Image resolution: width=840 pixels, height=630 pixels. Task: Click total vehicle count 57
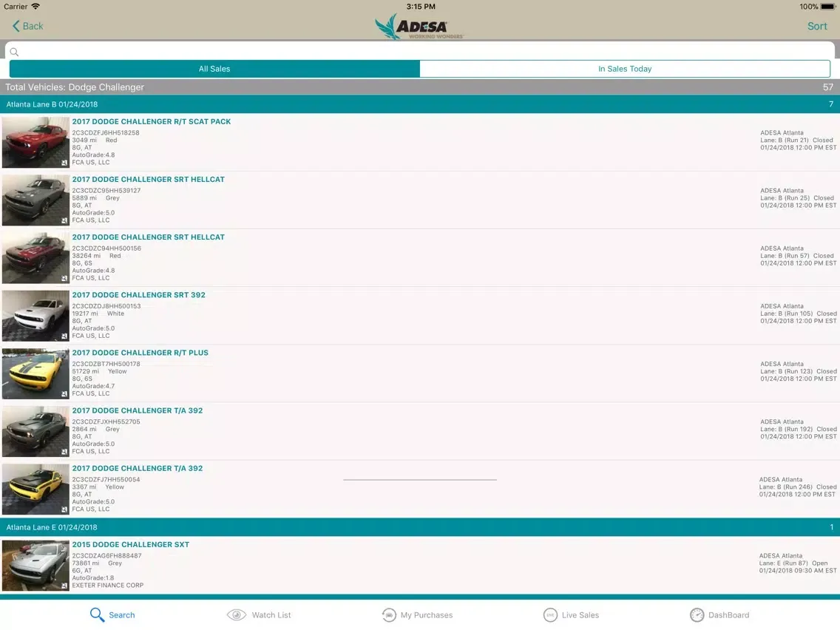tap(828, 87)
